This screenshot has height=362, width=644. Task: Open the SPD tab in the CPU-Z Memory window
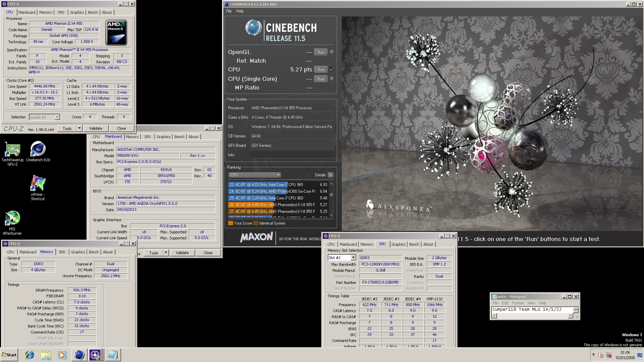tap(62, 252)
